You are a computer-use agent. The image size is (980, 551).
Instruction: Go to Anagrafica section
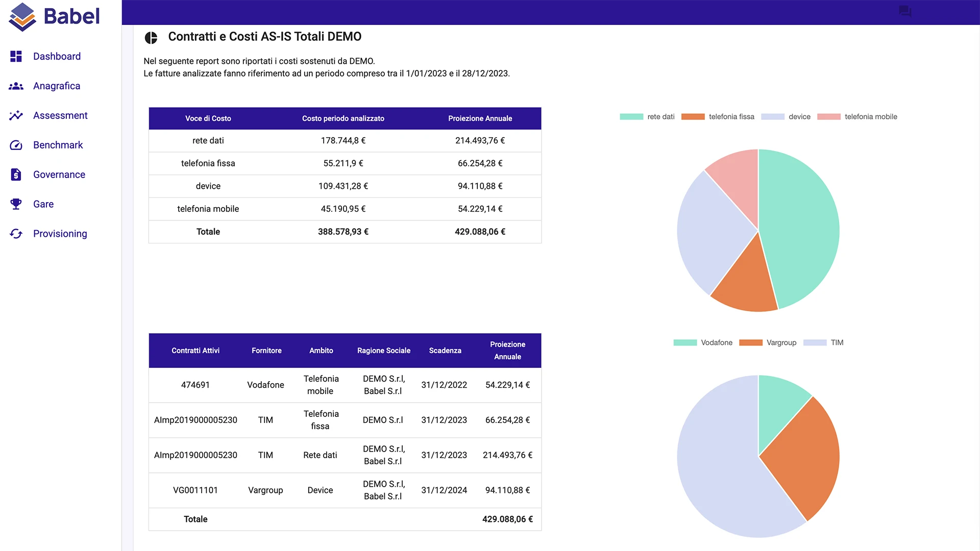point(57,86)
